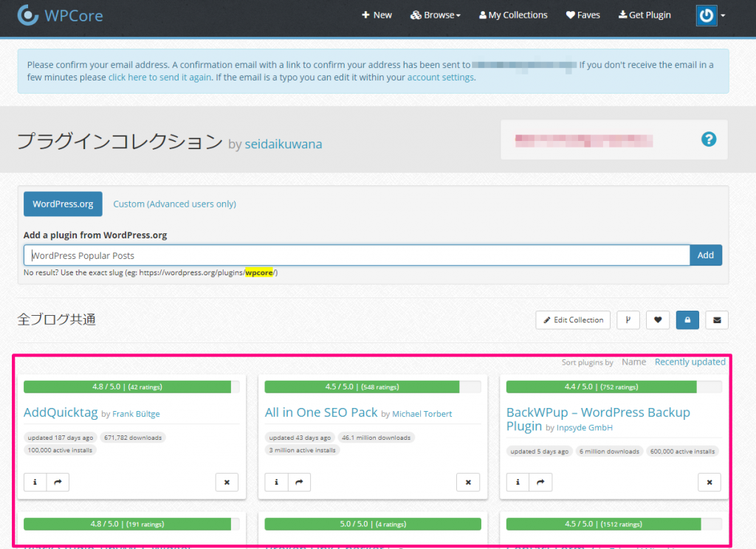The width and height of the screenshot is (756, 549).
Task: Expand the account dropdown caret
Action: (723, 15)
